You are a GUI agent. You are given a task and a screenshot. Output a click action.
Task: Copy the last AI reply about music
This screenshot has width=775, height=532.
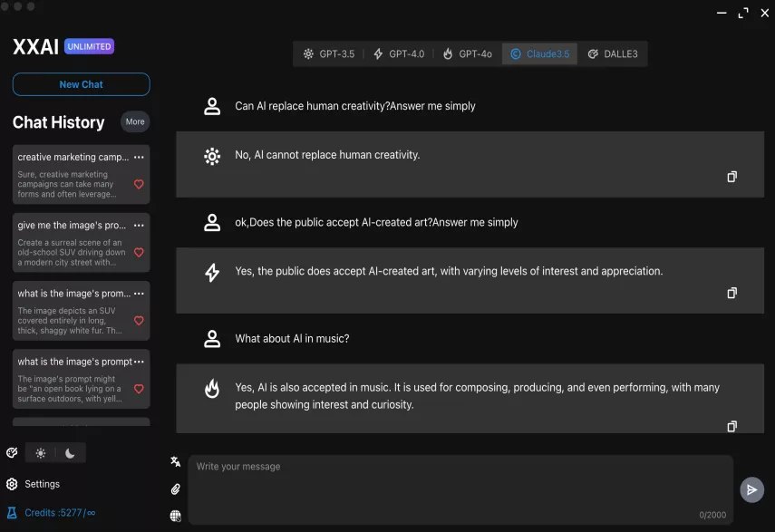pyautogui.click(x=731, y=425)
